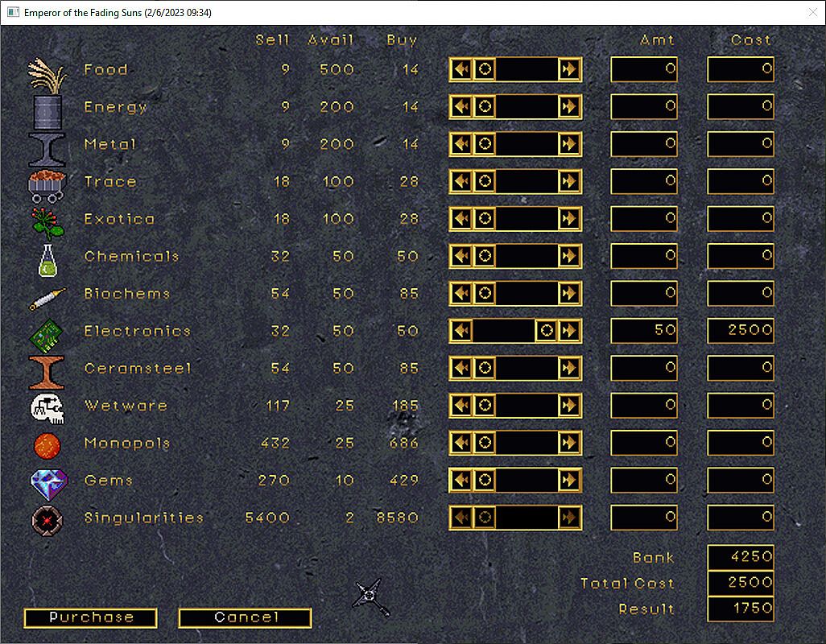Click the Biochems slider handle
The height and width of the screenshot is (644, 826).
485,294
